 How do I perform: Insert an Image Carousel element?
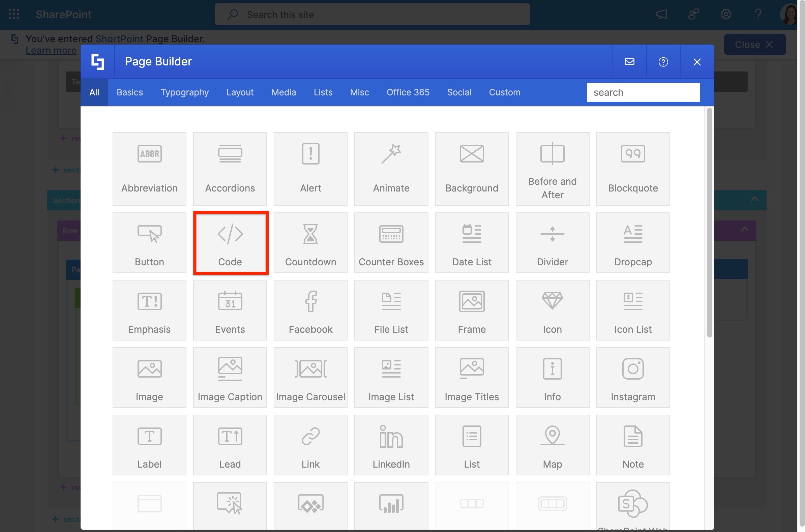point(310,378)
